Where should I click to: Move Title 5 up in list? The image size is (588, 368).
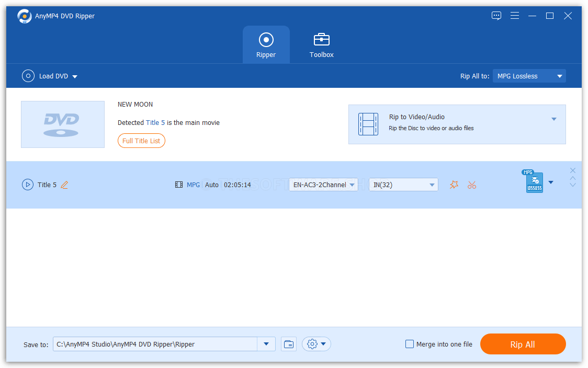(573, 178)
